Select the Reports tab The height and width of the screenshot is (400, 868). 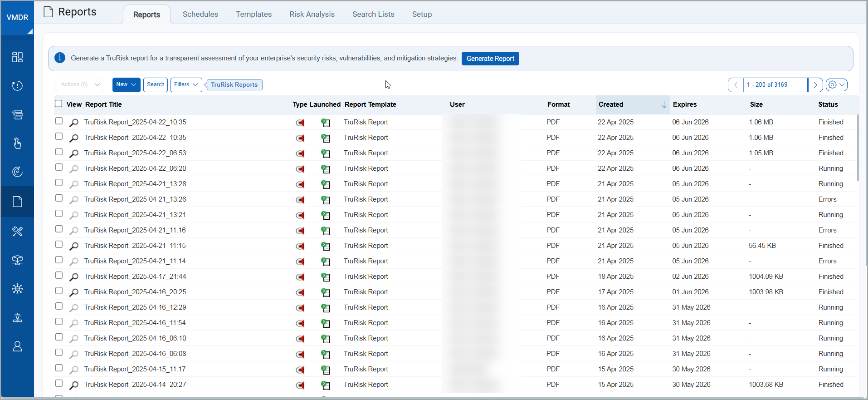(146, 15)
